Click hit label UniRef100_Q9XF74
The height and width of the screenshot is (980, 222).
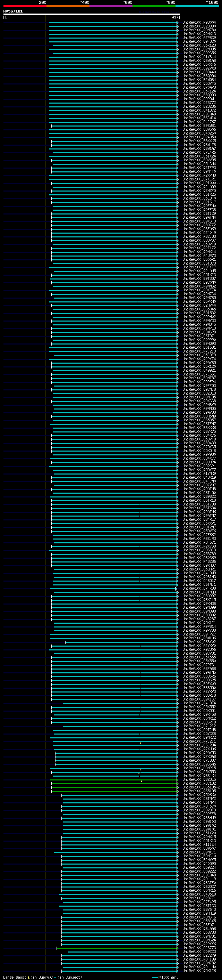(x=199, y=290)
